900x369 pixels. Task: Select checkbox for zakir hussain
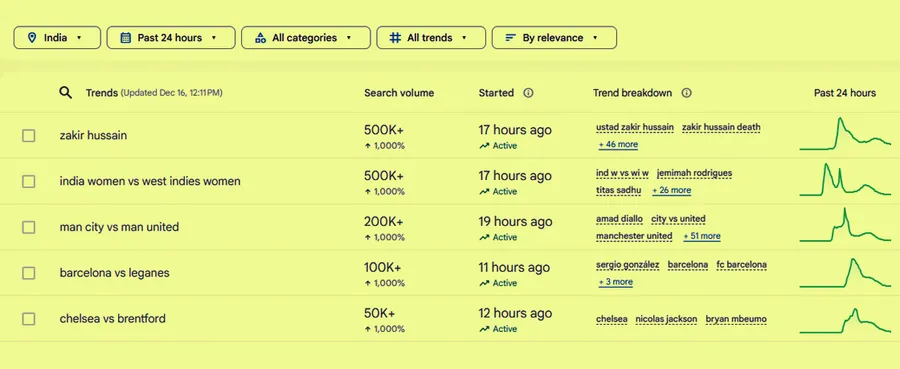(x=29, y=135)
